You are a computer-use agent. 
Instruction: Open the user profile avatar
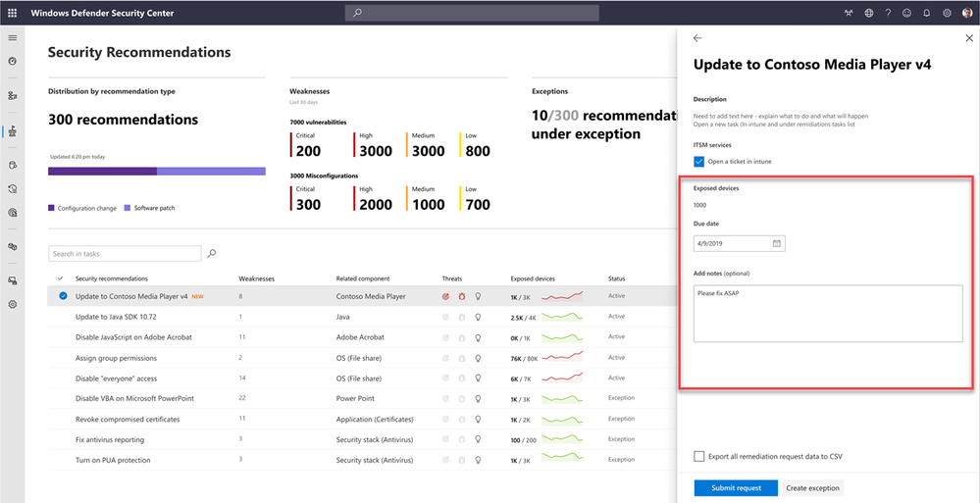click(x=967, y=13)
